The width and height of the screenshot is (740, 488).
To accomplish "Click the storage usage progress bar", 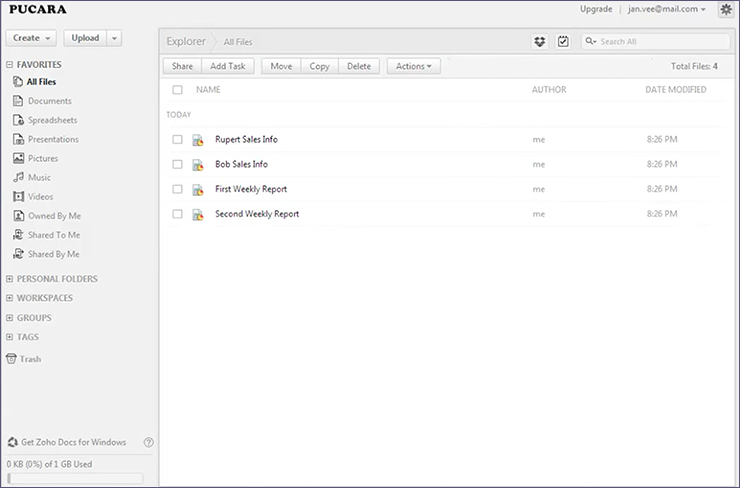I will click(75, 478).
